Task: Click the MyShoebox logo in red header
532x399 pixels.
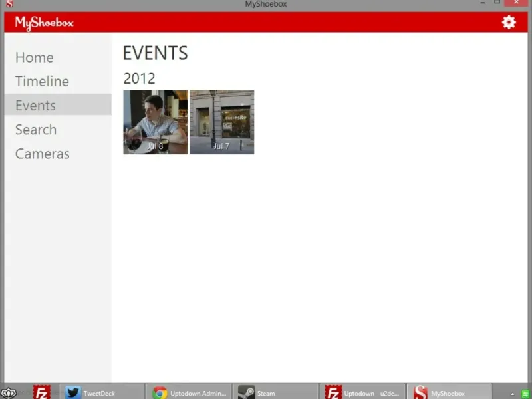Action: (44, 23)
